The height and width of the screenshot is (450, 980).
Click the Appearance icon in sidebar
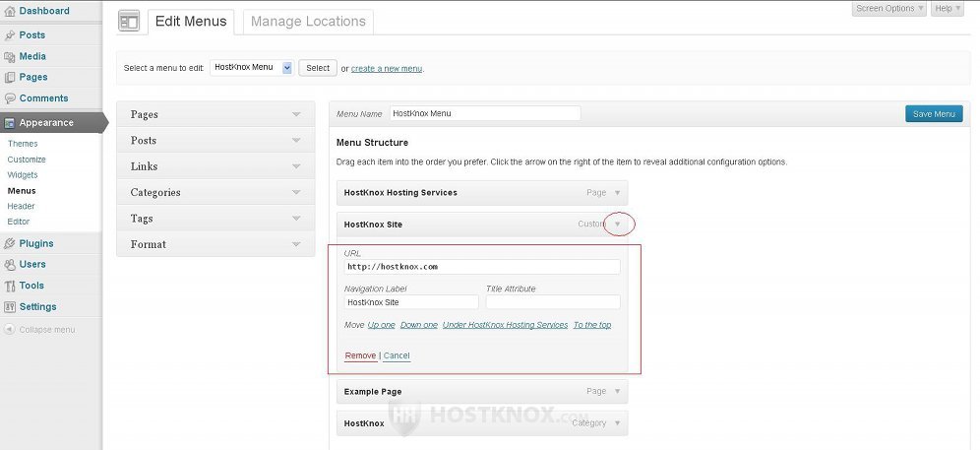coord(10,123)
